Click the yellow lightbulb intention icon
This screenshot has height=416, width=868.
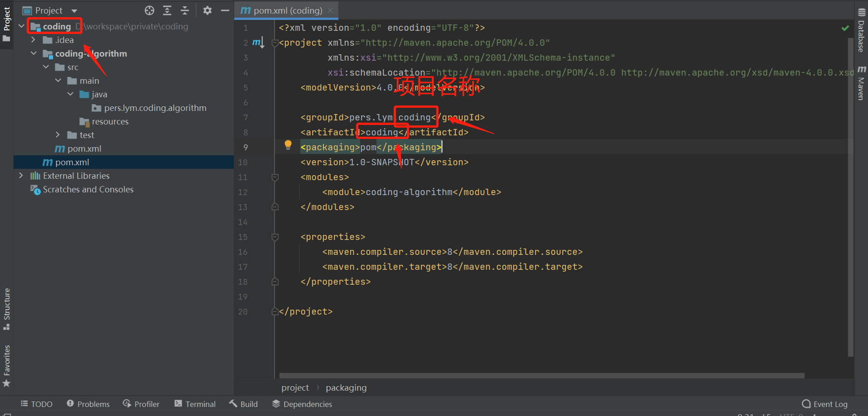point(288,145)
